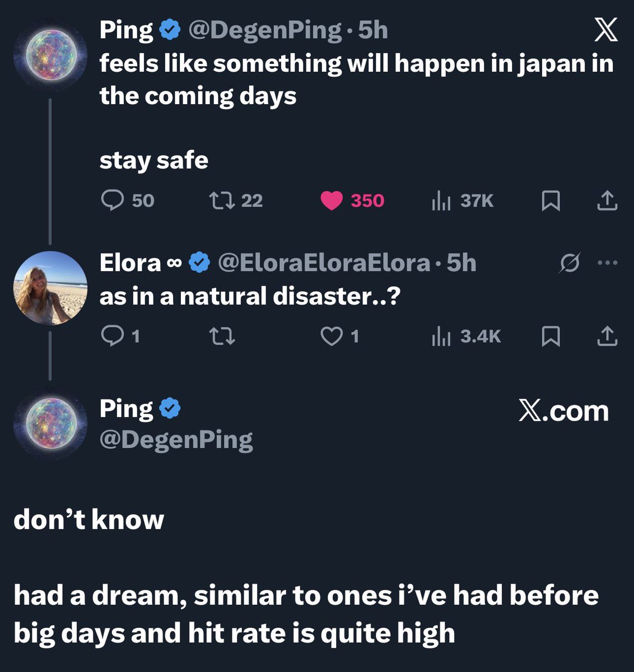Share Elora's reply tweet
The image size is (634, 672).
point(607,336)
